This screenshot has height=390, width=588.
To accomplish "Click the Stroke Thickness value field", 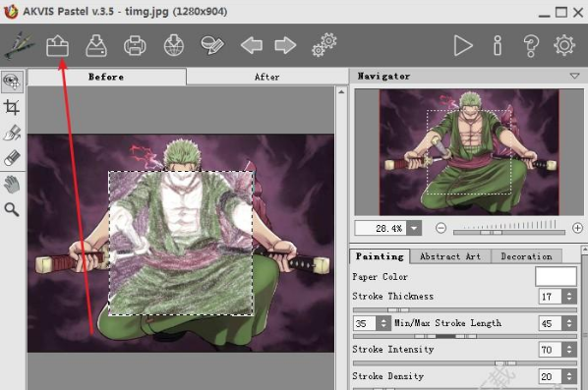I will 550,297.
